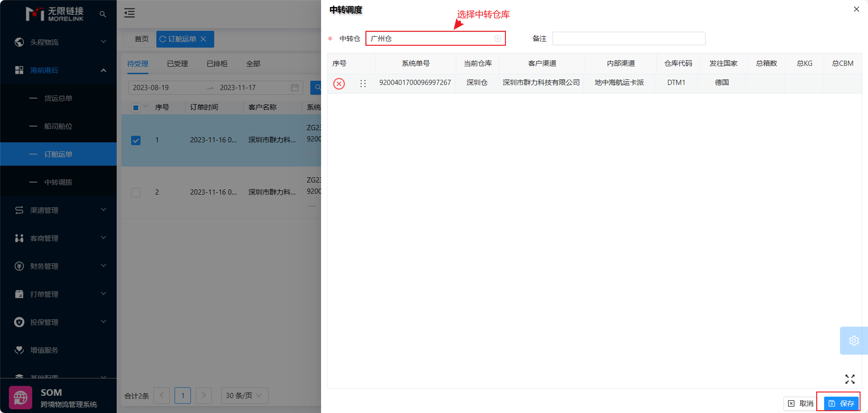Click the SOM globe logo icon
This screenshot has width=868, height=413.
click(21, 398)
